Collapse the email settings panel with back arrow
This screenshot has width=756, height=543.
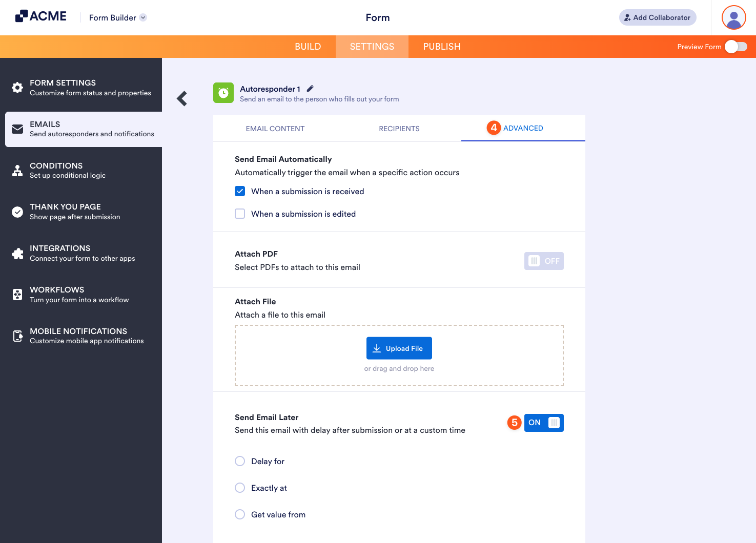pyautogui.click(x=181, y=98)
